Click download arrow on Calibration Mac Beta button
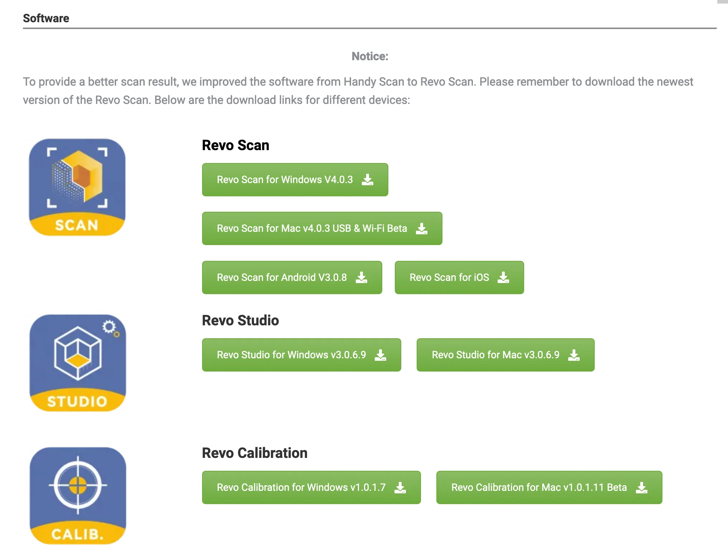728x560 pixels. point(642,487)
